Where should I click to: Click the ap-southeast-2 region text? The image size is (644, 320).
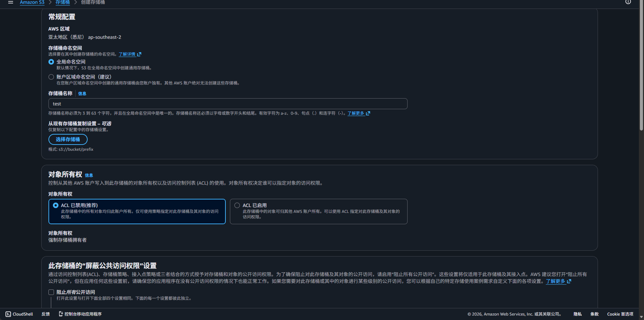tap(104, 37)
